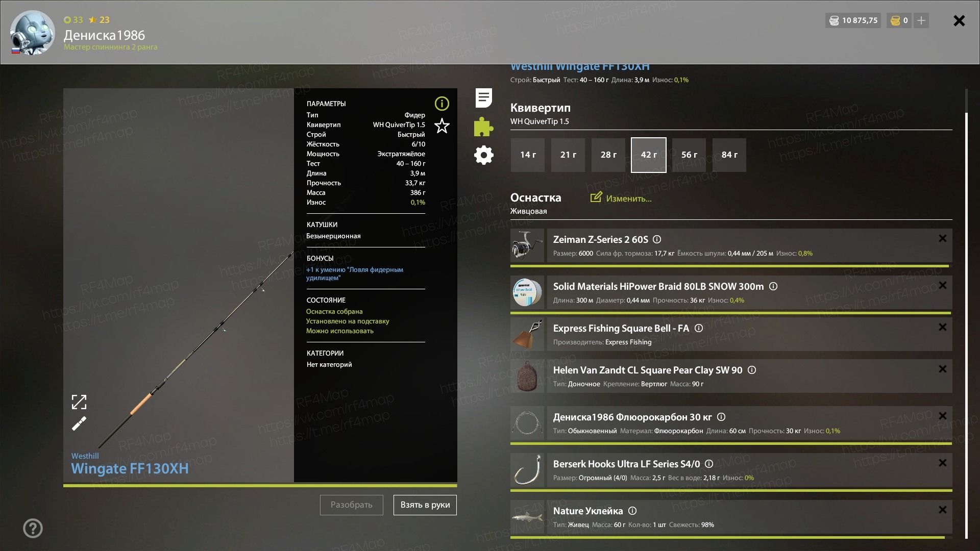Select the 14 г quivertip
The height and width of the screenshot is (551, 980).
point(528,155)
